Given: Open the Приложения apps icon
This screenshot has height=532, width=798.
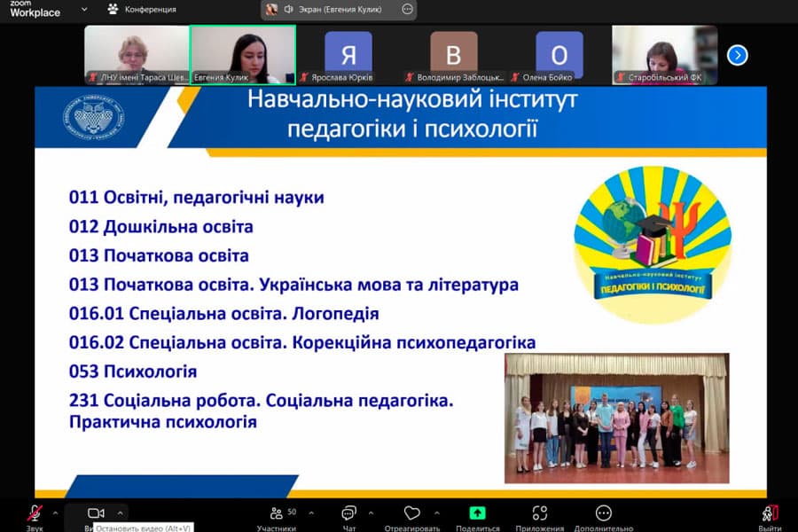Looking at the screenshot, I should pyautogui.click(x=538, y=512).
